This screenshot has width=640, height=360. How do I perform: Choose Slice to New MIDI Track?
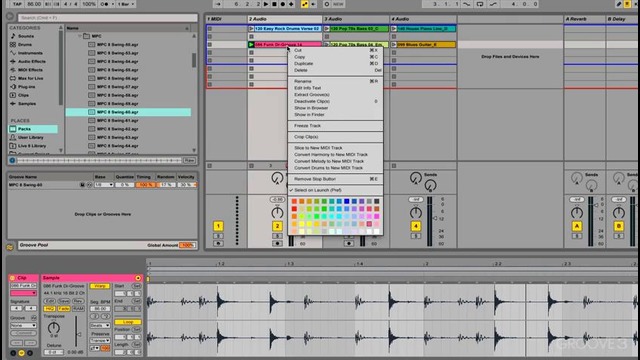coord(335,148)
